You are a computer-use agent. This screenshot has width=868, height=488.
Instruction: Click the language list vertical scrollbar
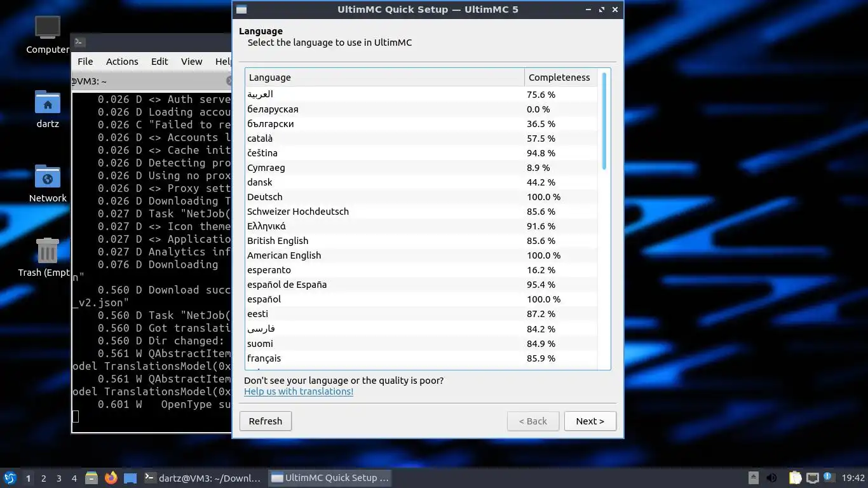tap(604, 121)
